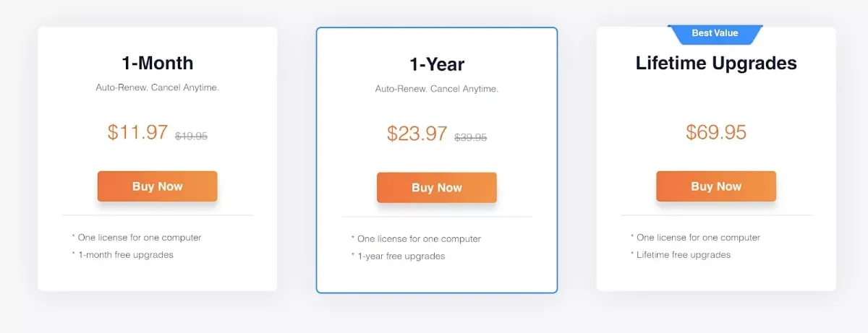Click the 1-month free upgrades feature
The height and width of the screenshot is (333, 868).
(125, 255)
